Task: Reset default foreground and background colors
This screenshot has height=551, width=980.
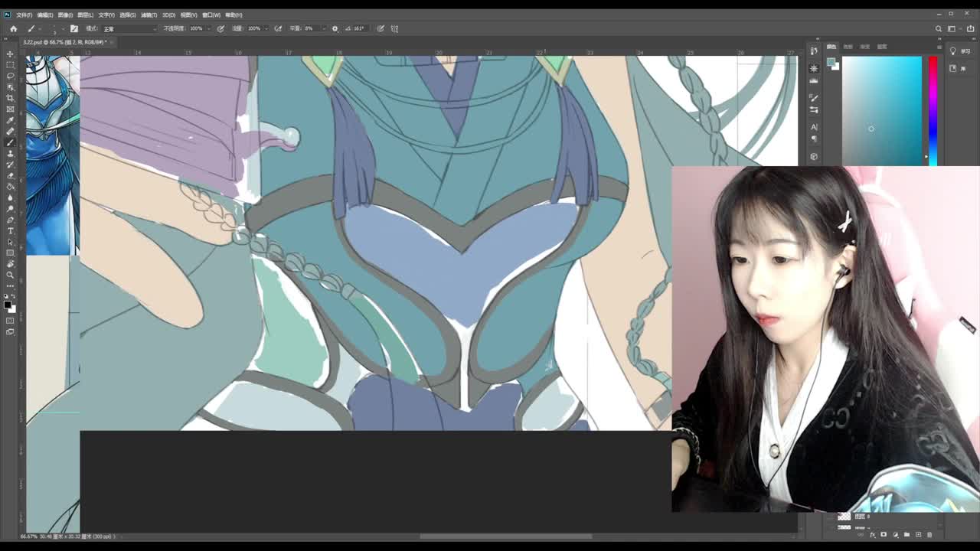Action: [x=7, y=295]
